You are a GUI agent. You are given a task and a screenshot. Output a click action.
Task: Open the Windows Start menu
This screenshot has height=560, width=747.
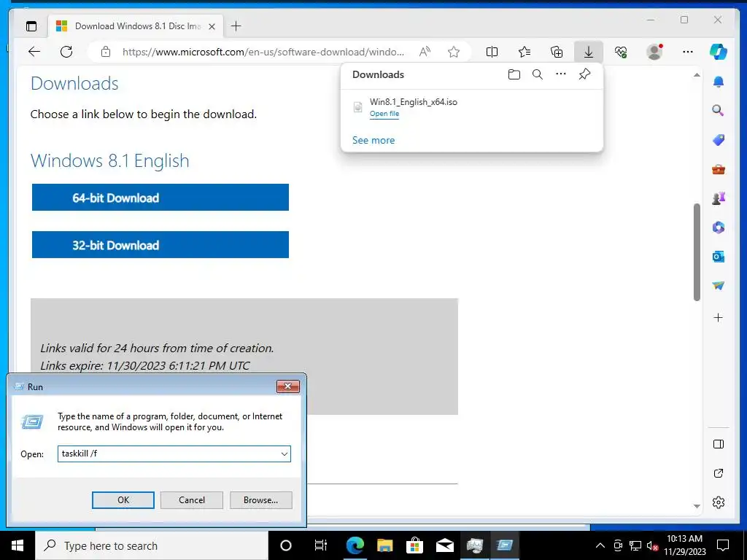coord(18,545)
